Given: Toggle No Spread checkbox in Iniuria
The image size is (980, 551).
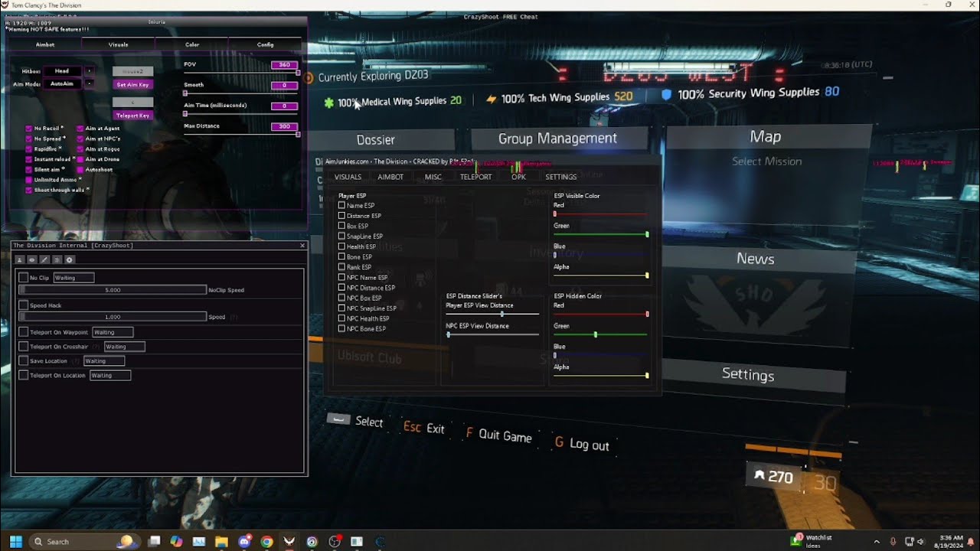Looking at the screenshot, I should [28, 139].
